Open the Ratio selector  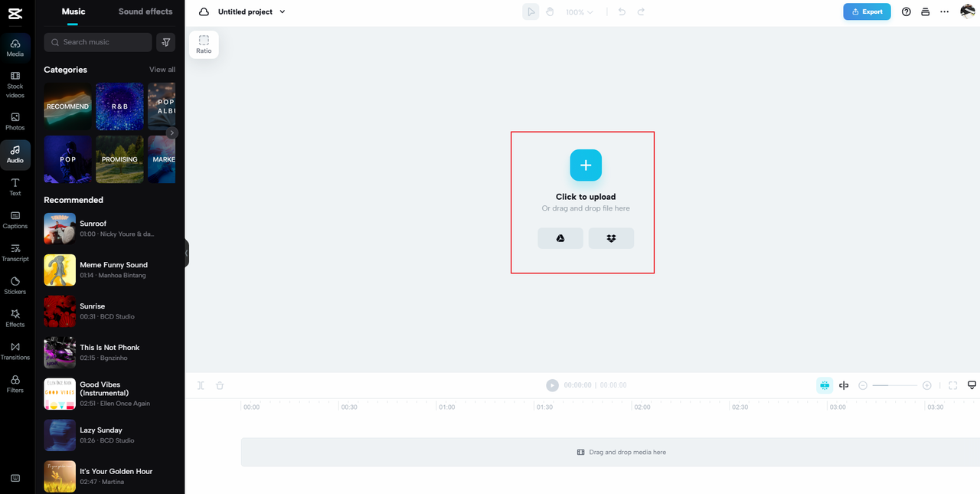click(x=204, y=44)
